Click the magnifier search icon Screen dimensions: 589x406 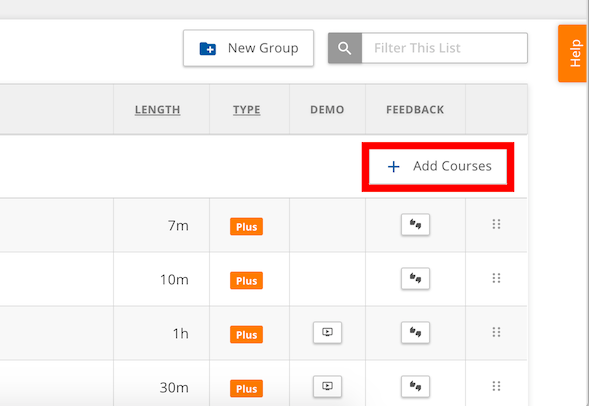(344, 48)
